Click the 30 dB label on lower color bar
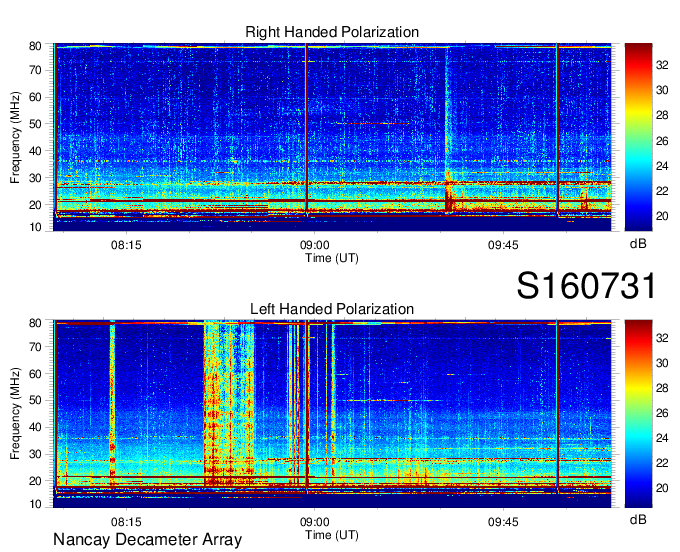The image size is (680, 552). click(662, 363)
